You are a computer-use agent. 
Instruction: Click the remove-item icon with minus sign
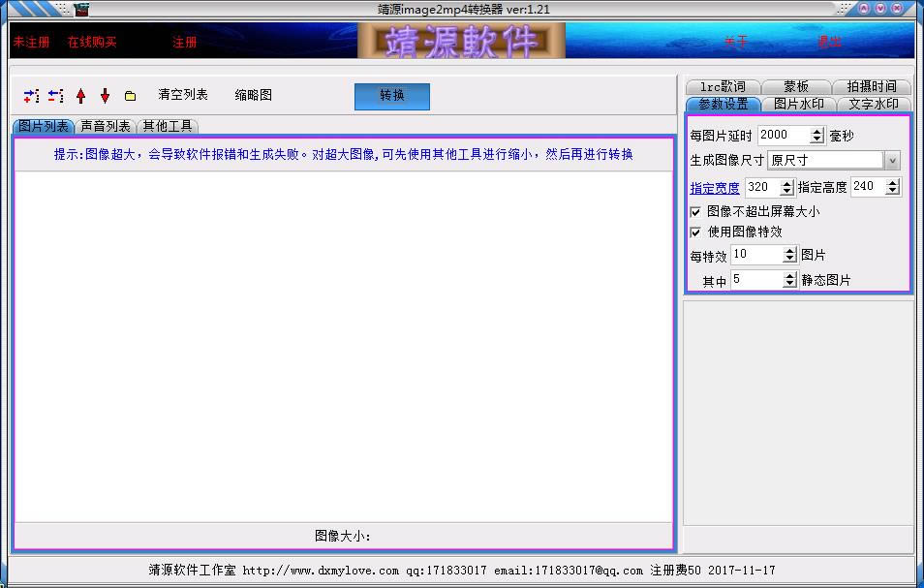[56, 96]
